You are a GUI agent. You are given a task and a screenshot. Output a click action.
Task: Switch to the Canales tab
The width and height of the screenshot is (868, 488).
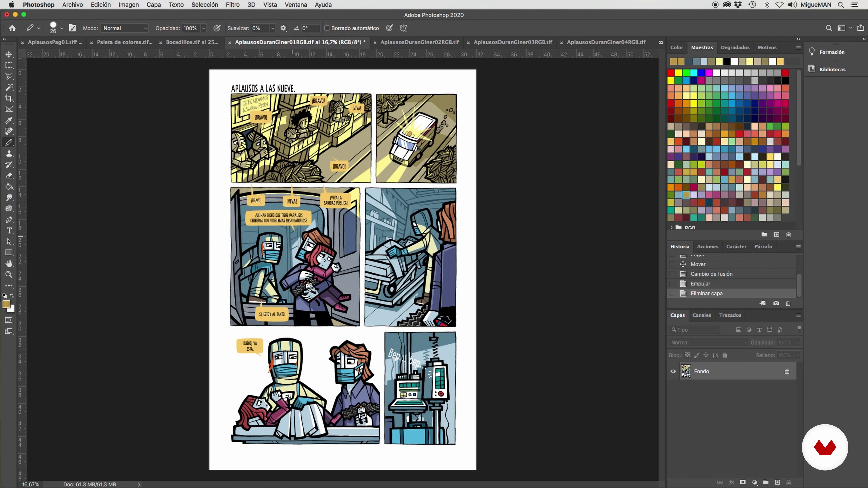point(702,315)
